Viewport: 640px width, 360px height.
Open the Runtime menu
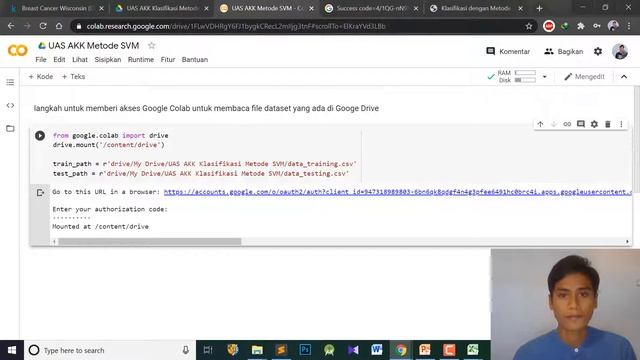tap(141, 60)
